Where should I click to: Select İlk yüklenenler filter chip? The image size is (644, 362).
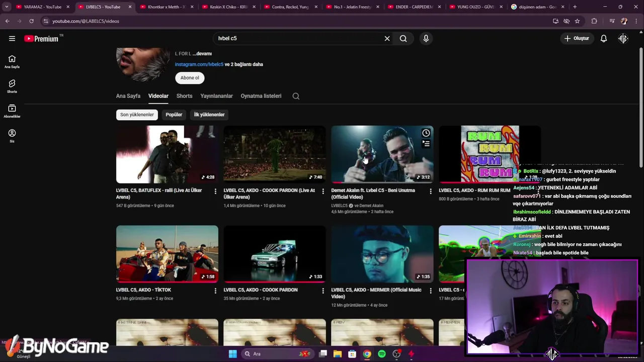(209, 115)
